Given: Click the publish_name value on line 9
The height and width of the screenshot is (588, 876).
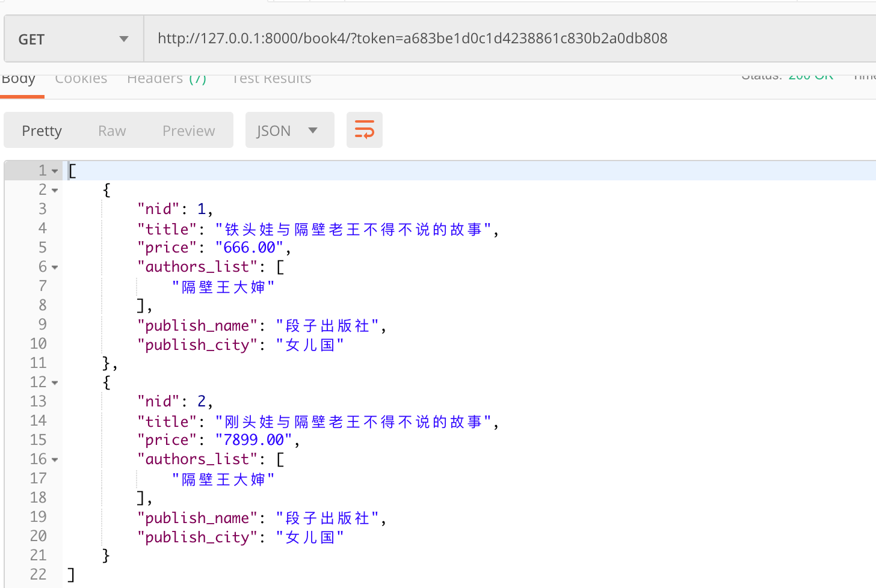Looking at the screenshot, I should [x=327, y=325].
